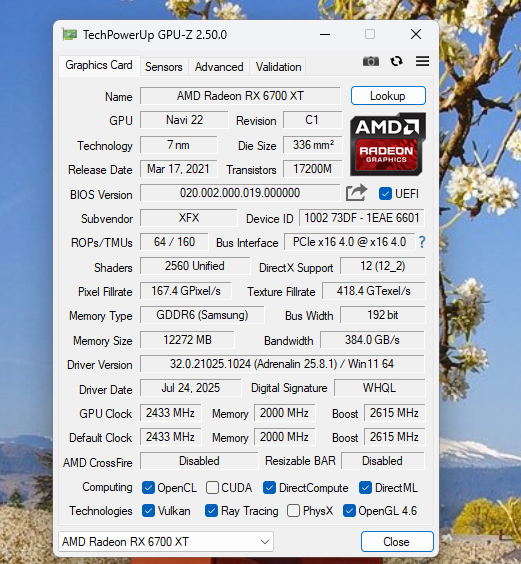This screenshot has width=521, height=564.
Task: Close the window with the X button
Action: pyautogui.click(x=416, y=35)
